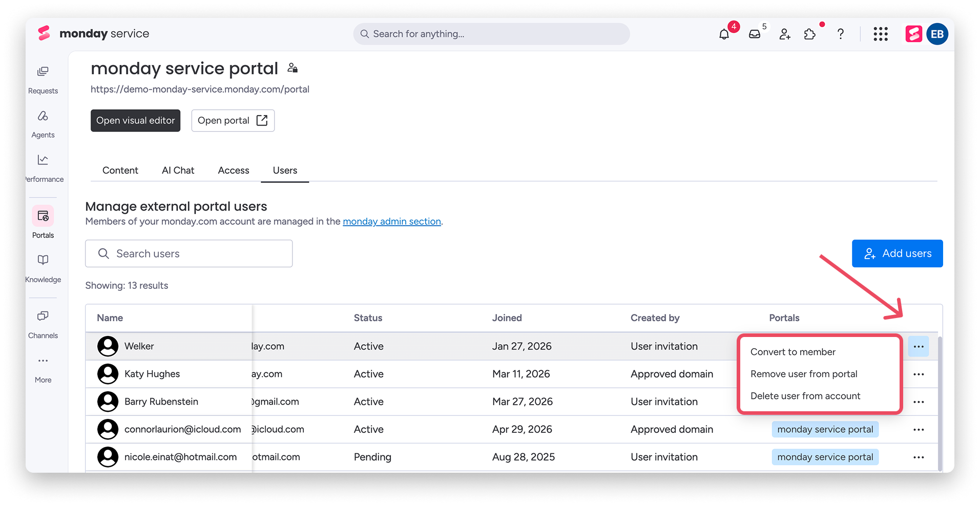Image resolution: width=980 pixels, height=506 pixels.
Task: Choose Convert to member
Action: point(793,352)
